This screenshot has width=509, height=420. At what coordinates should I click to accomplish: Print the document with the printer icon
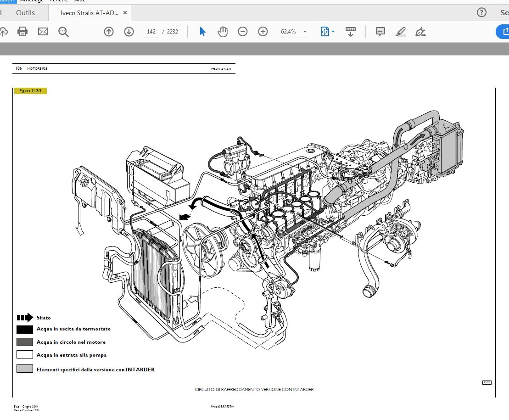pos(22,32)
